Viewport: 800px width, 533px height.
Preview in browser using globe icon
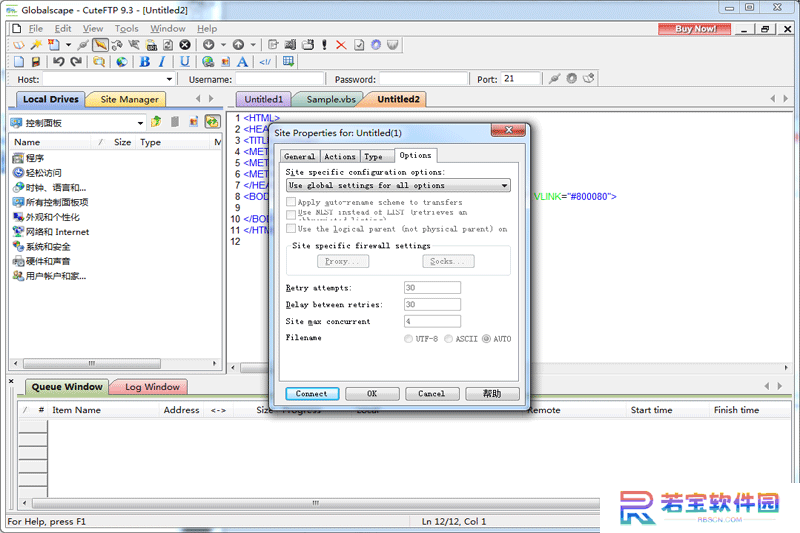[122, 62]
